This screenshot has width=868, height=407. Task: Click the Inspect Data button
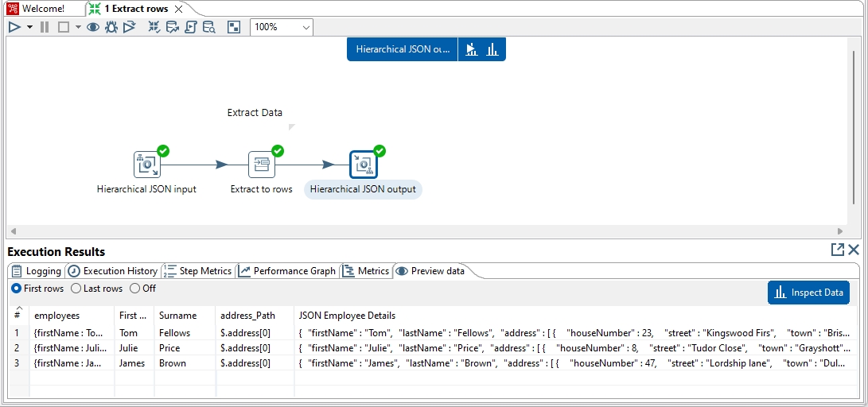tap(808, 293)
